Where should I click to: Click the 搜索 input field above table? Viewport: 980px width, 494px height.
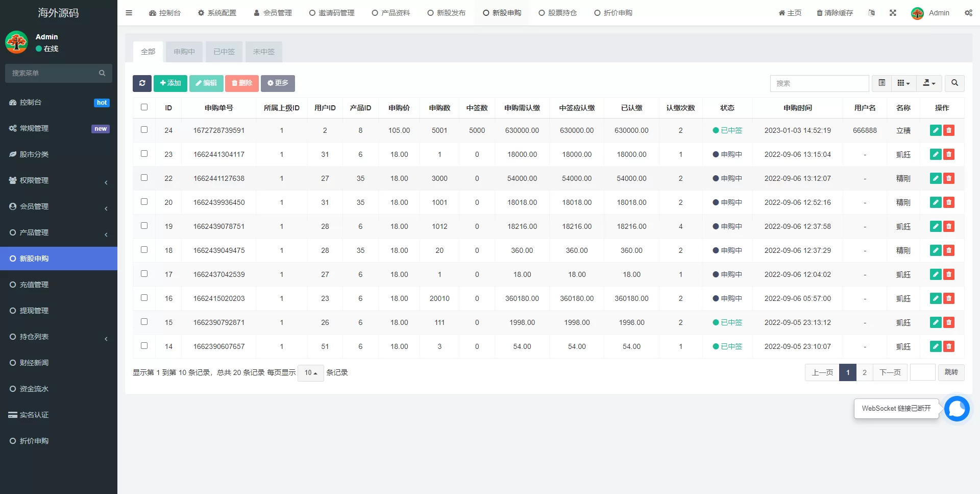click(819, 83)
